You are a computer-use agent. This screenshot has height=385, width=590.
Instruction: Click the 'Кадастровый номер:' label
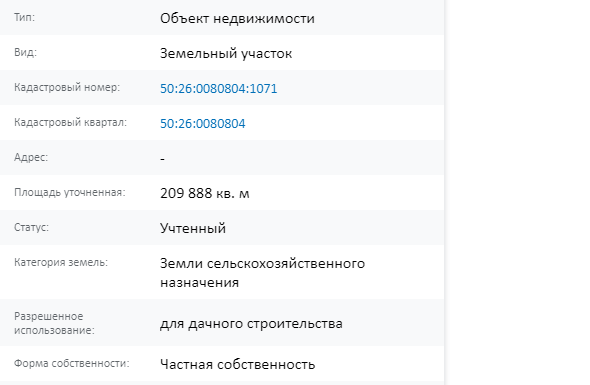pos(67,87)
